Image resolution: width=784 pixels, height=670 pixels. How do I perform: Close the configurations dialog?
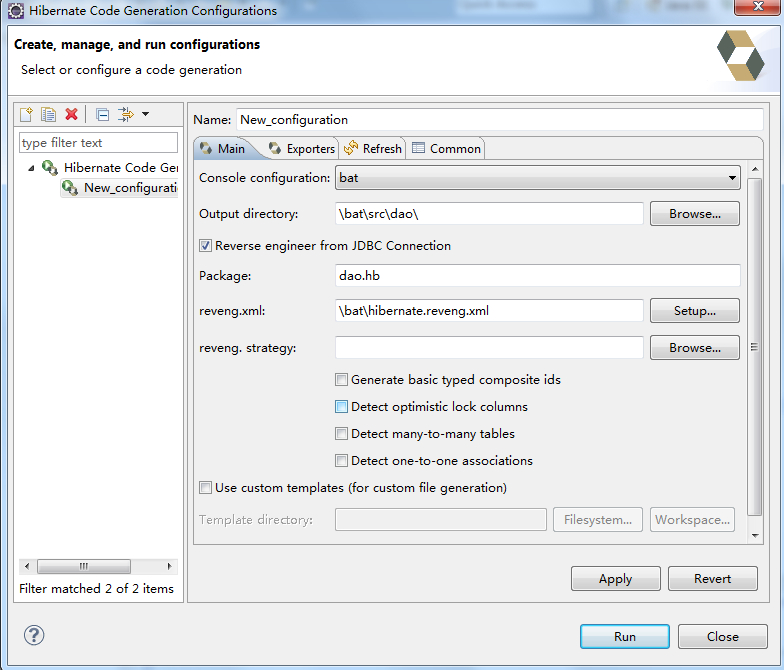(x=722, y=636)
